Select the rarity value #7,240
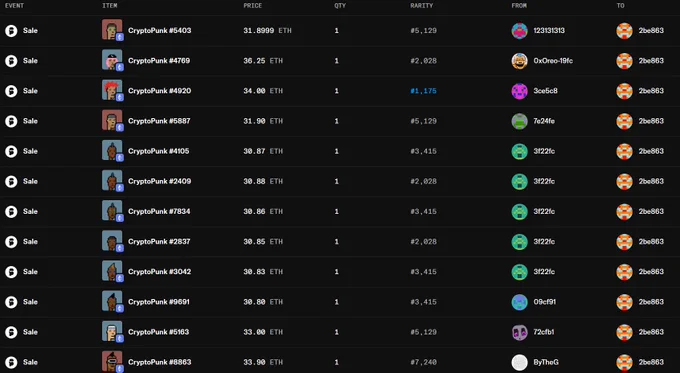The image size is (680, 373). [423, 362]
